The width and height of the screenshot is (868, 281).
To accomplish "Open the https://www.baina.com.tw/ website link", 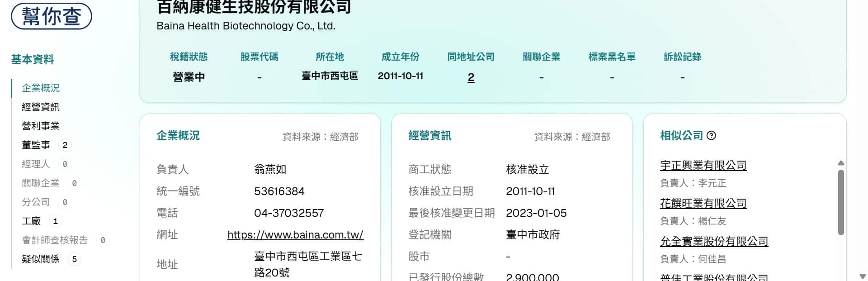I will click(295, 235).
